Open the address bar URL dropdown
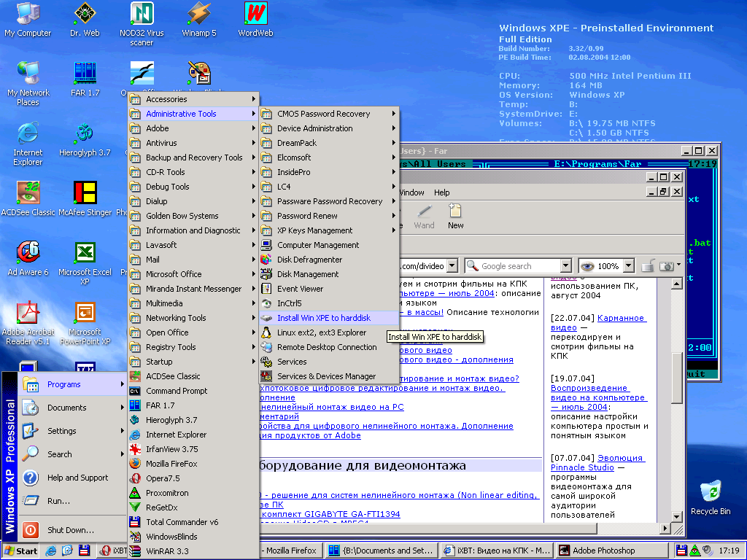747x560 pixels. point(452,266)
